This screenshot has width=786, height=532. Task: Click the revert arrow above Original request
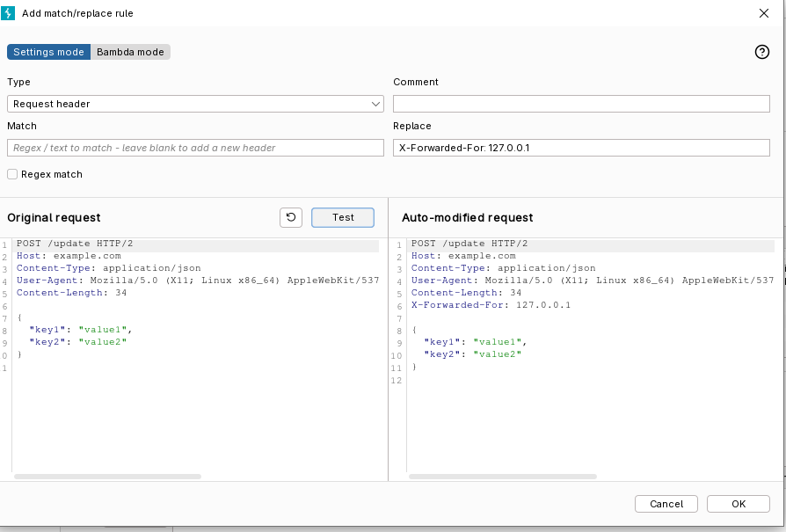tap(291, 217)
